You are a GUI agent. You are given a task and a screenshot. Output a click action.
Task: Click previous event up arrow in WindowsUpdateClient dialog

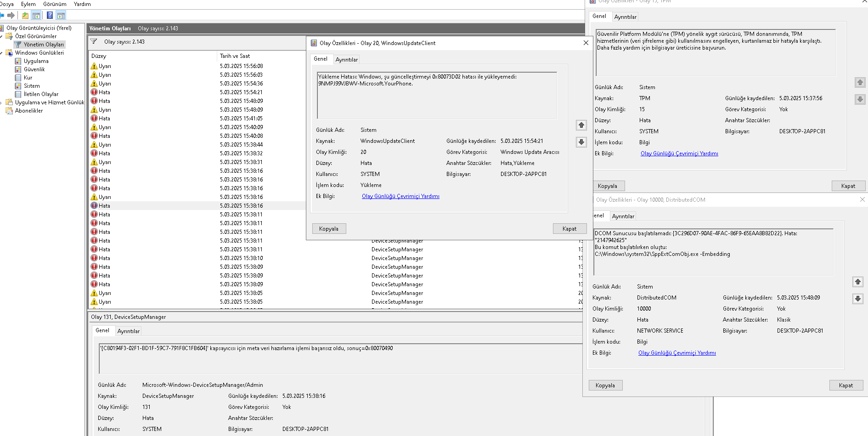click(x=581, y=125)
